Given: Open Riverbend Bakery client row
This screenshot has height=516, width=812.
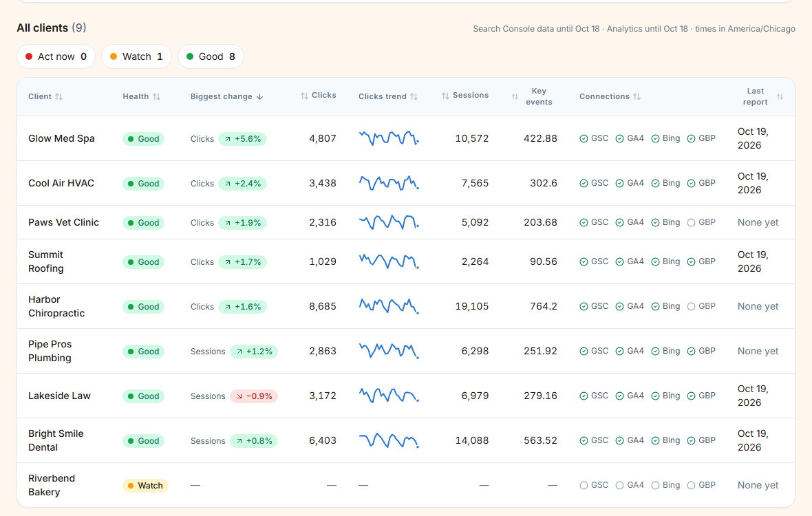Looking at the screenshot, I should (x=405, y=485).
